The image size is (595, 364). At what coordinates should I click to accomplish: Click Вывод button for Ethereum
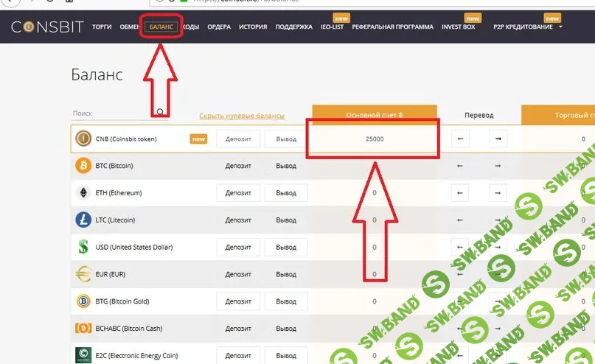286,193
